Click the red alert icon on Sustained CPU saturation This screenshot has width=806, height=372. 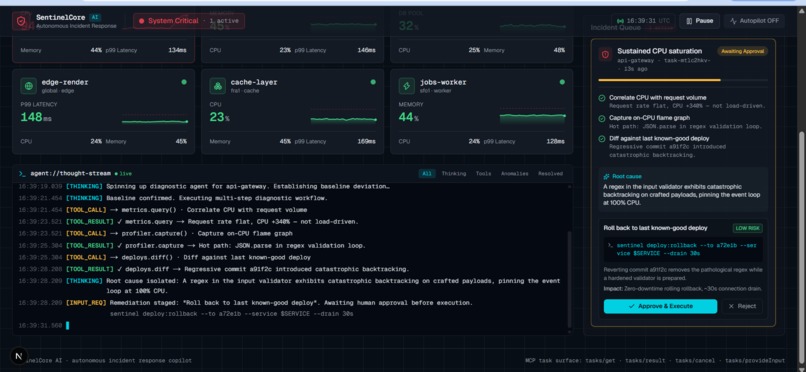click(605, 54)
